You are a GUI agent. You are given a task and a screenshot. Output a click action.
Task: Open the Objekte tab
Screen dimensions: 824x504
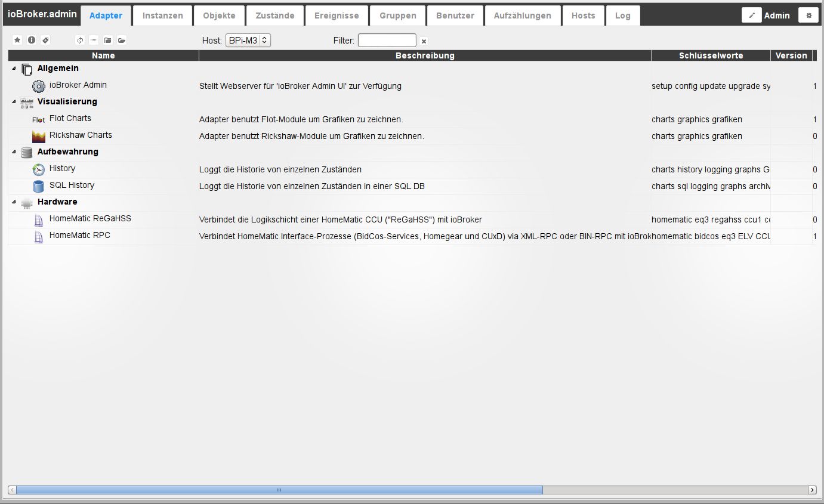click(219, 16)
